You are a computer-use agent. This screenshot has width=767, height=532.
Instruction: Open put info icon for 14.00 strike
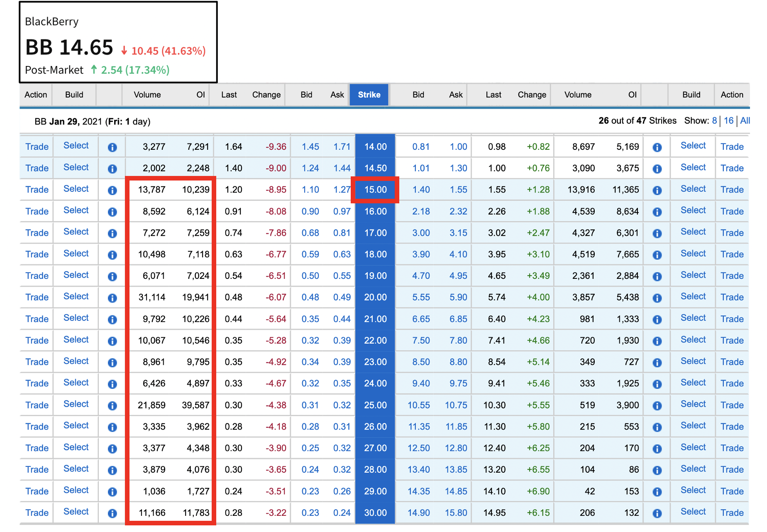click(657, 147)
